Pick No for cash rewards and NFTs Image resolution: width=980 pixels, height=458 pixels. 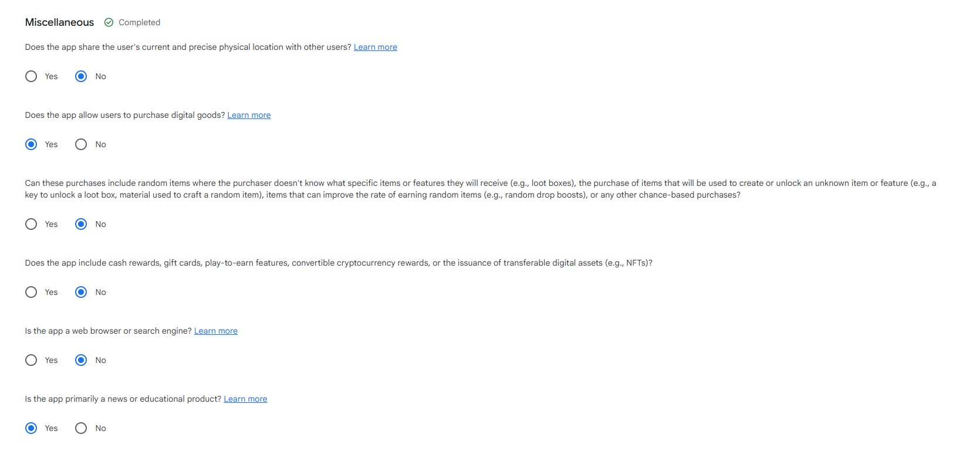coord(81,292)
